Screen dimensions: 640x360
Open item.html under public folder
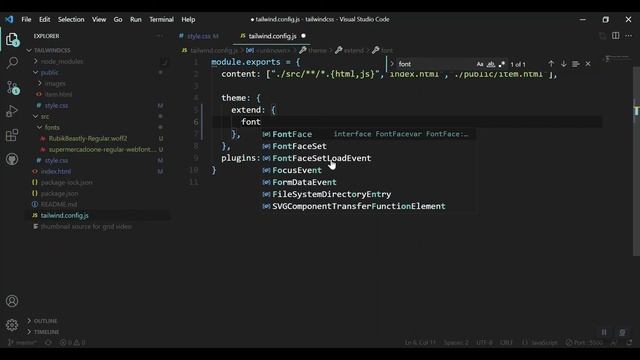pyautogui.click(x=58, y=94)
